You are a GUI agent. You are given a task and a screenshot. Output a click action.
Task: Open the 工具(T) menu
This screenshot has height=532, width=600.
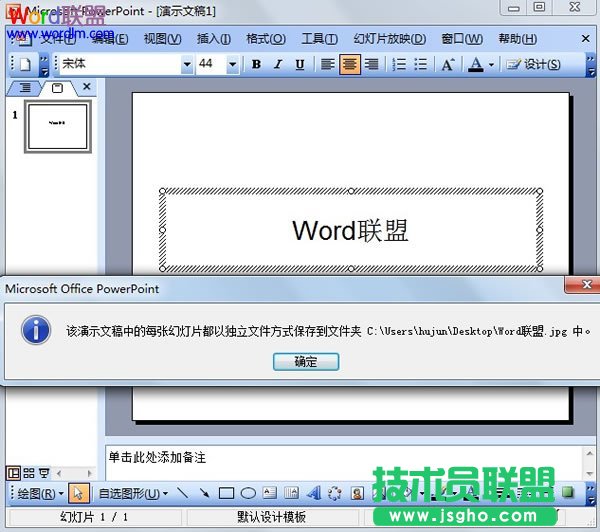(x=320, y=39)
